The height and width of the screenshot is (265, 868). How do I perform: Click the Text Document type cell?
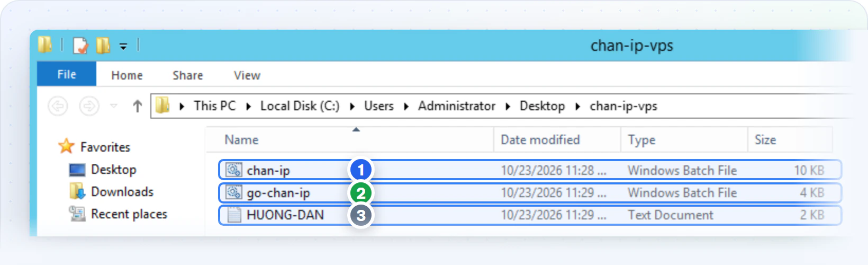671,215
